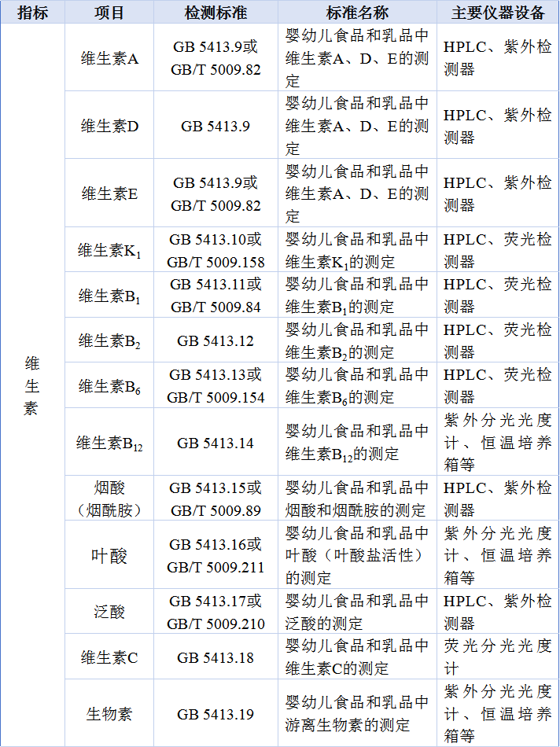Click the 生物素 item cell
Viewport: 560px width, 747px height.
pyautogui.click(x=109, y=713)
